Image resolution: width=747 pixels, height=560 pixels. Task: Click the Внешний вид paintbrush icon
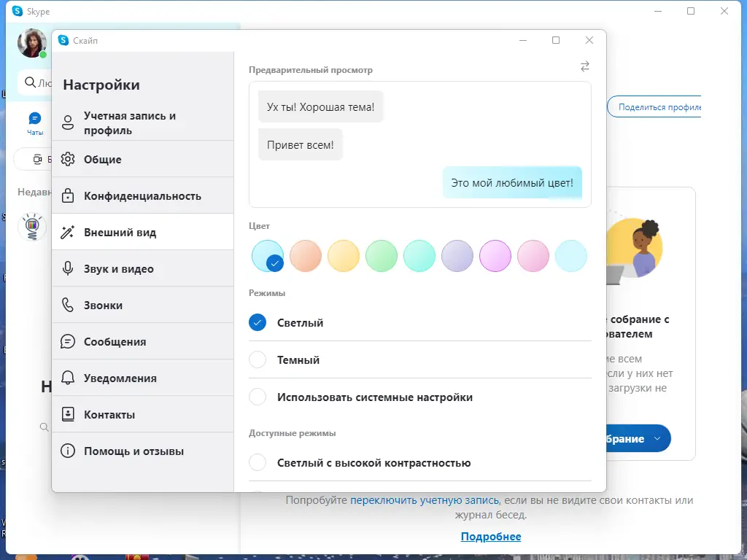[66, 231]
